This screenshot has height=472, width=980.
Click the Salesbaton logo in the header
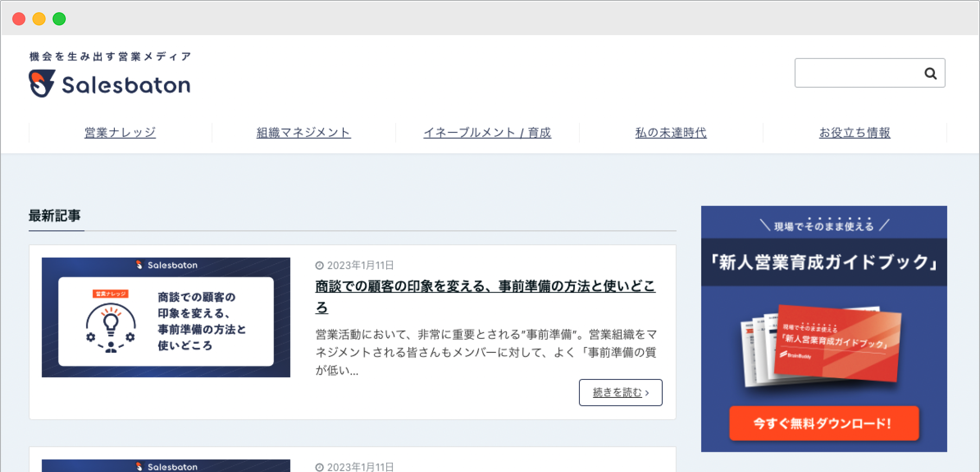(110, 83)
